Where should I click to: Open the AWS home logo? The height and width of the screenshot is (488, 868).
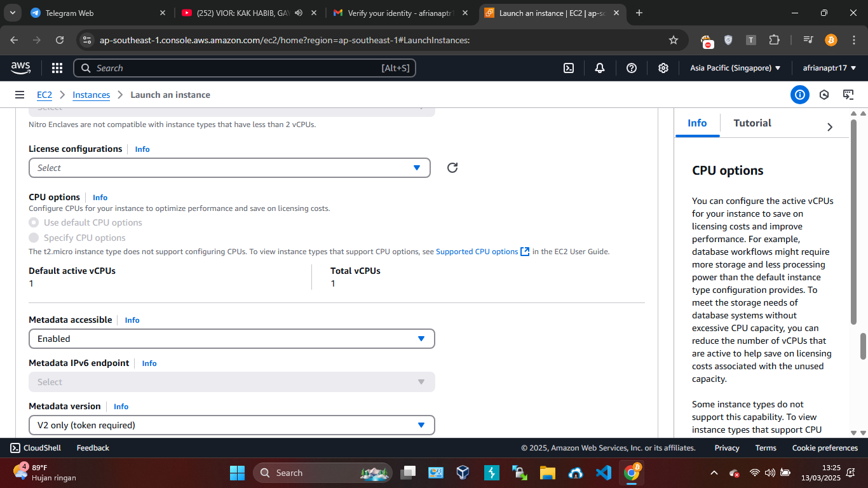(x=21, y=67)
